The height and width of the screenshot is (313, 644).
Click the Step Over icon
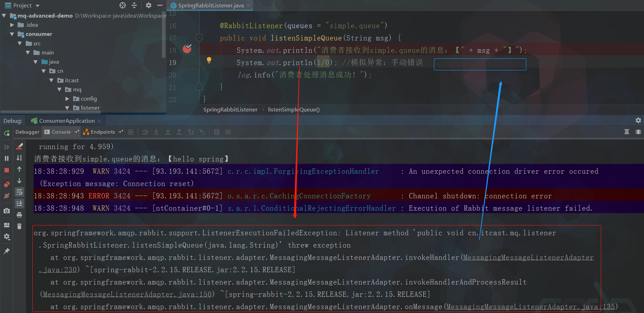[x=145, y=132]
